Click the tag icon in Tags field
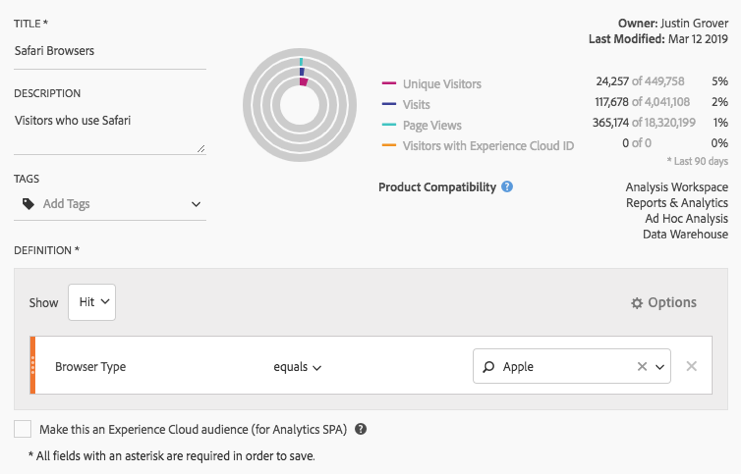The width and height of the screenshot is (741, 474). [x=28, y=204]
